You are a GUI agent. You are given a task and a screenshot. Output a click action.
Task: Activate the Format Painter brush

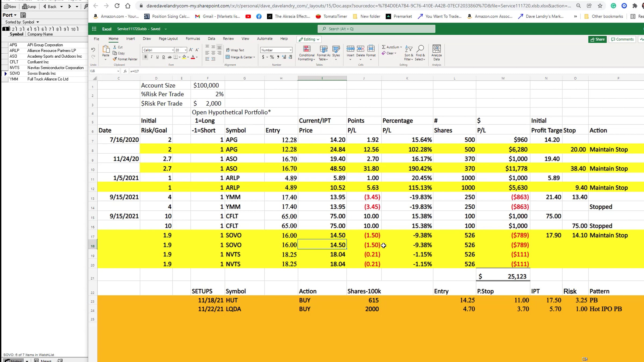click(x=125, y=59)
